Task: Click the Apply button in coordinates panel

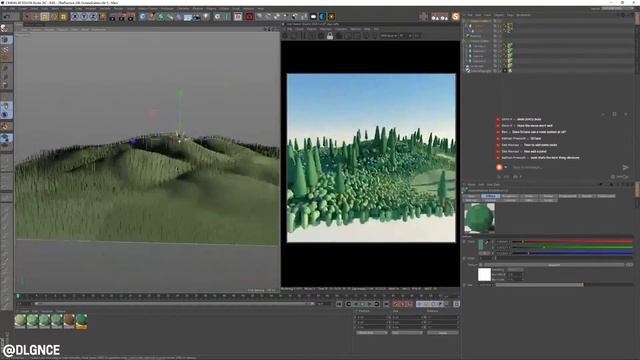Action: tap(443, 333)
